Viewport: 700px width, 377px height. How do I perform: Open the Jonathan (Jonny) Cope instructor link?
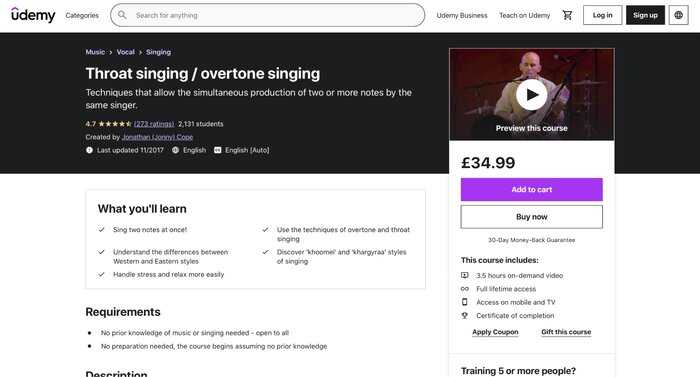[157, 137]
